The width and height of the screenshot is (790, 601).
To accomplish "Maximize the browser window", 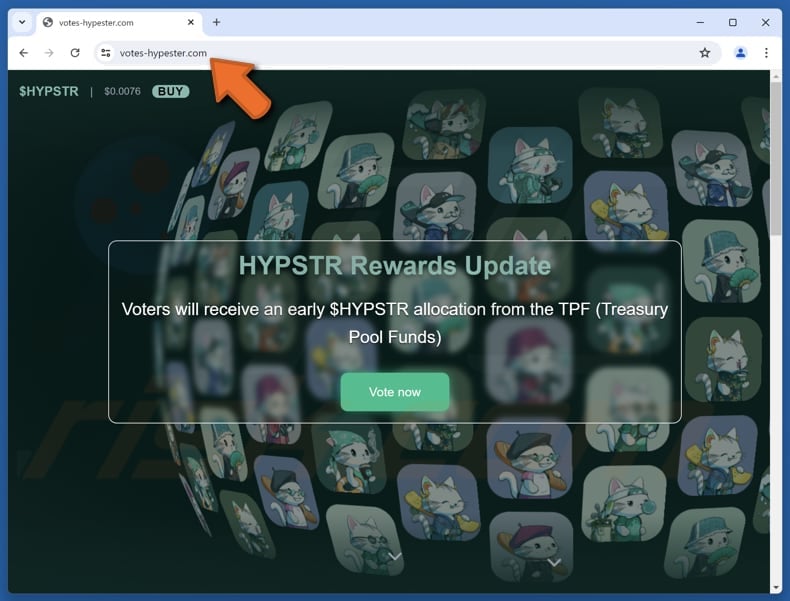I will (733, 22).
